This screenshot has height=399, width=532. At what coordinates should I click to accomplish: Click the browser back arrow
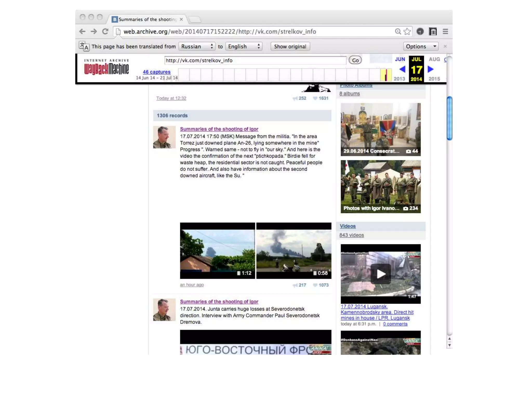(82, 31)
